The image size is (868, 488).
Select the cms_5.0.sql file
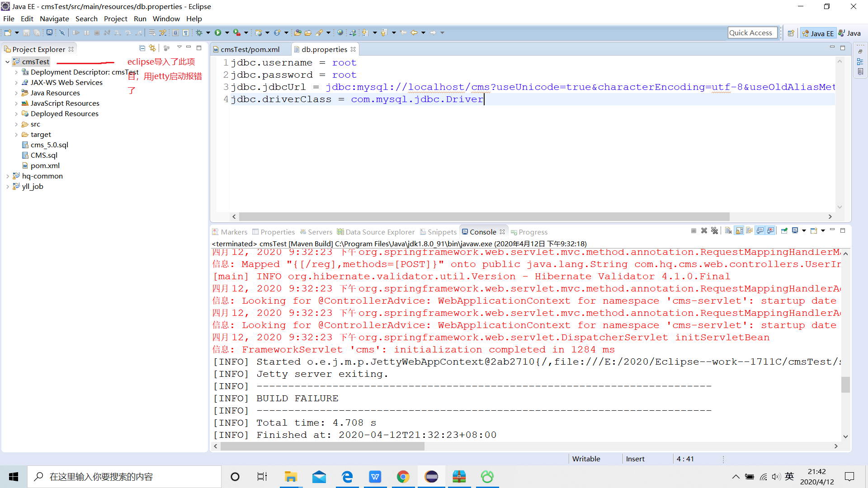click(x=45, y=145)
